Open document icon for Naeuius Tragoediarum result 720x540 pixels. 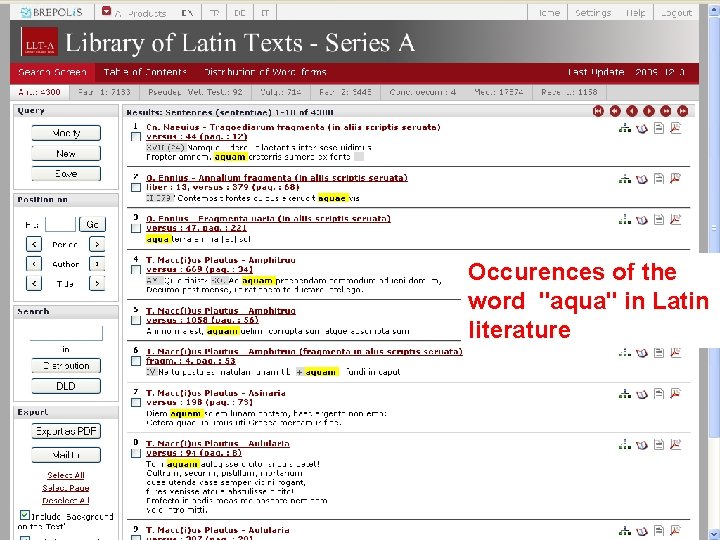click(659, 128)
